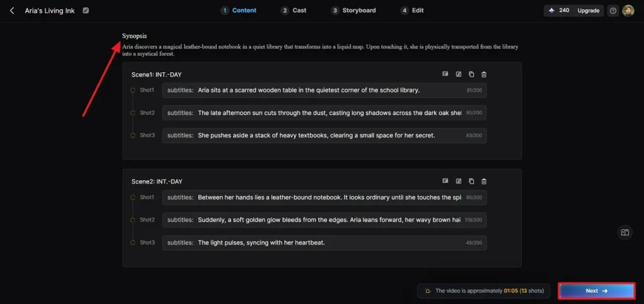Image resolution: width=644 pixels, height=304 pixels.
Task: Duplicate Scene1 with the copy icon
Action: coord(471,74)
